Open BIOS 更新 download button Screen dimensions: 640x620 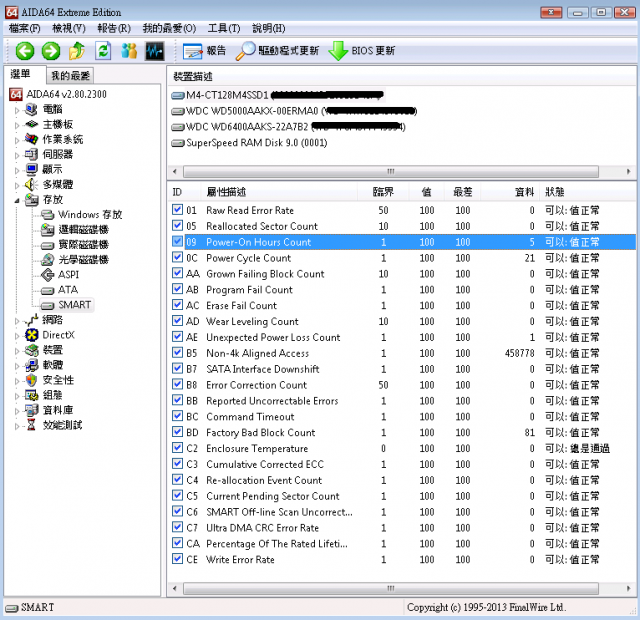(362, 51)
